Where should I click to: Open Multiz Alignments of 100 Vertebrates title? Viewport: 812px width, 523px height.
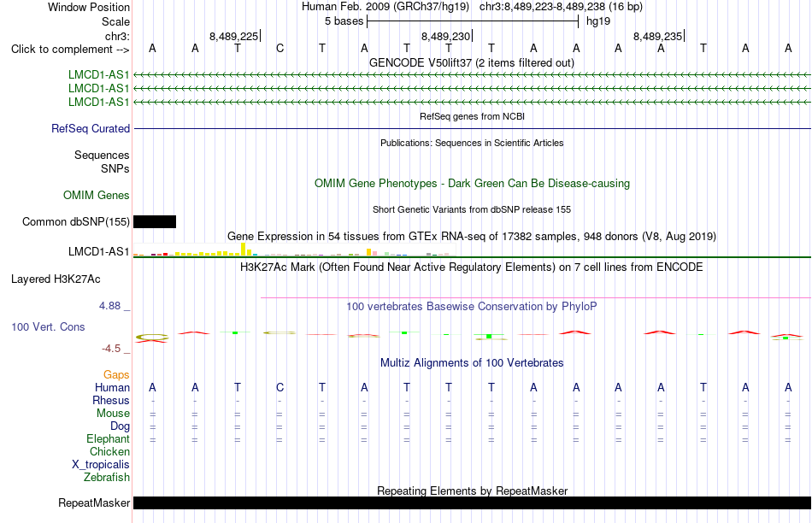click(x=472, y=363)
